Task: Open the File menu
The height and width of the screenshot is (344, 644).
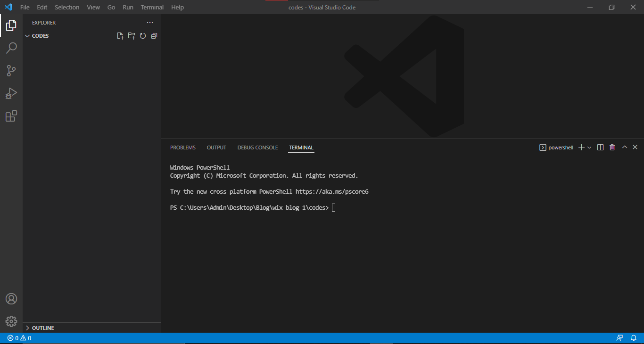Action: pyautogui.click(x=25, y=7)
